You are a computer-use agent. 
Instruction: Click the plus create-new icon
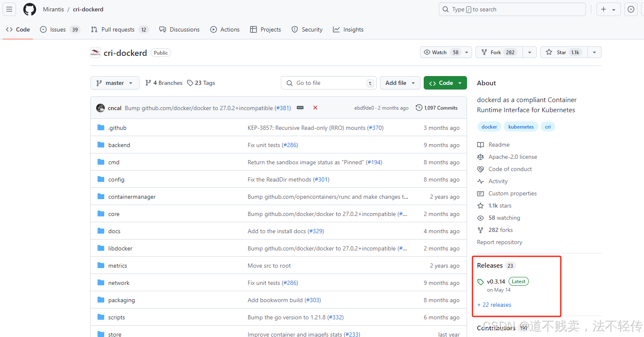tap(604, 9)
